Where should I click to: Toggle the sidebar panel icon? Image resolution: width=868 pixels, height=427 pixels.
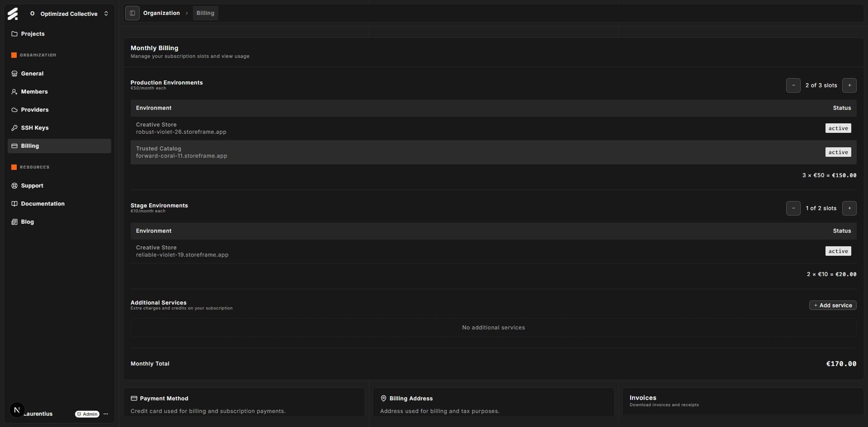point(132,13)
